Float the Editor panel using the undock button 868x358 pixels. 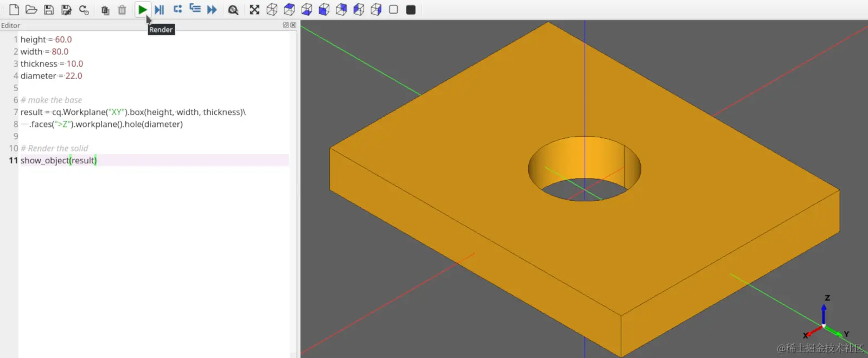click(x=286, y=25)
